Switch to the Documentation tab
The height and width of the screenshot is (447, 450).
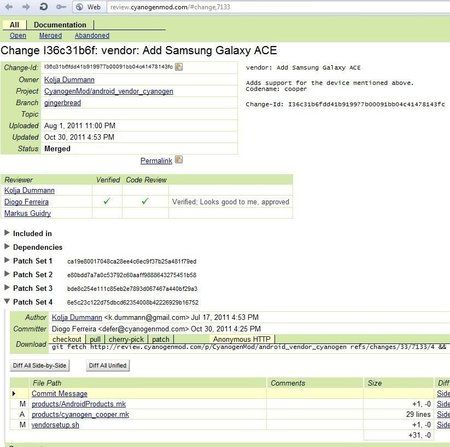coord(60,25)
